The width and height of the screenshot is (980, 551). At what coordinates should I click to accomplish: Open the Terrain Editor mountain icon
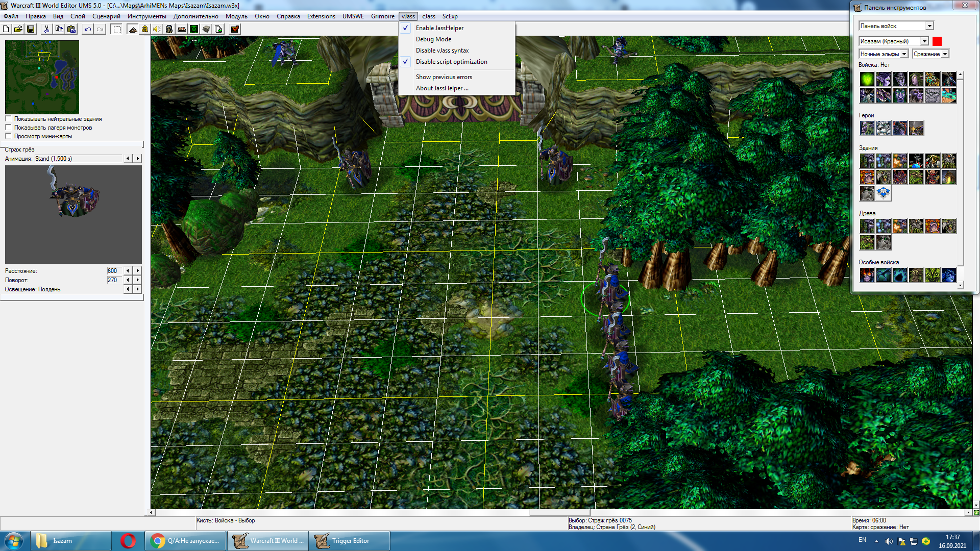(133, 29)
